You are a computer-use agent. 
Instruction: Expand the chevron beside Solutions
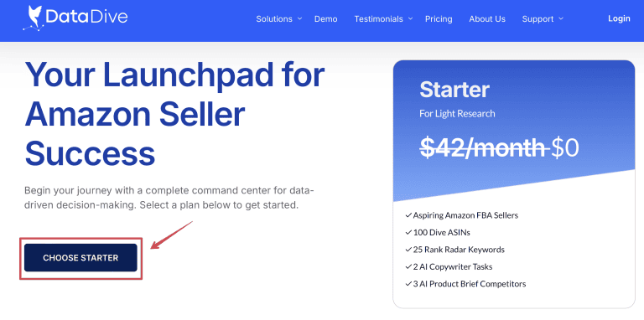point(299,18)
